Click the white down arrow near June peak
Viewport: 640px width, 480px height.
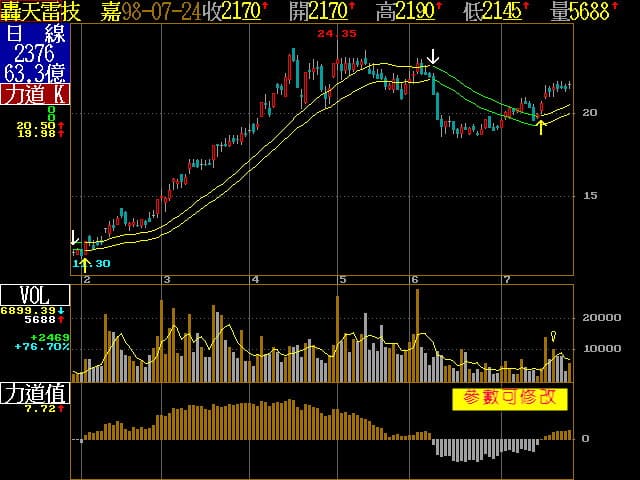coord(432,56)
